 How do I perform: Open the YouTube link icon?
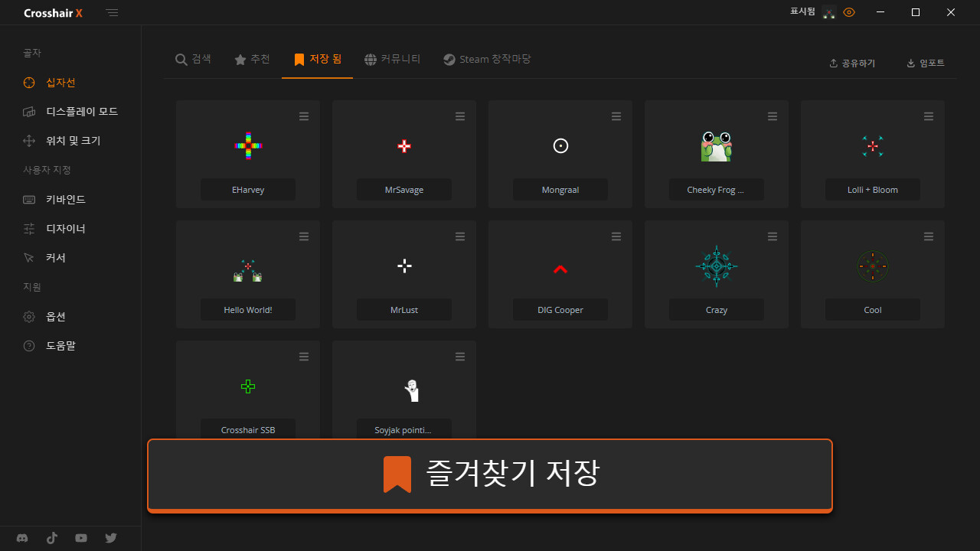(81, 538)
